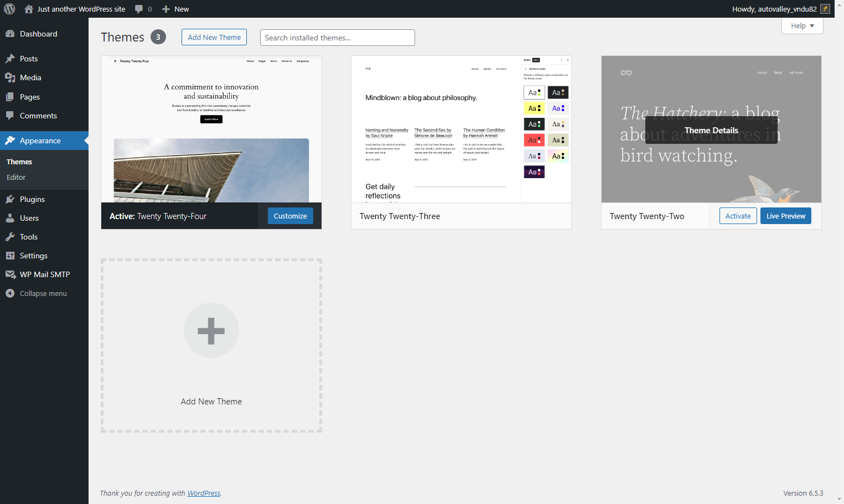The width and height of the screenshot is (844, 504).
Task: Click Customize on Twenty Twenty-Four
Action: (291, 216)
